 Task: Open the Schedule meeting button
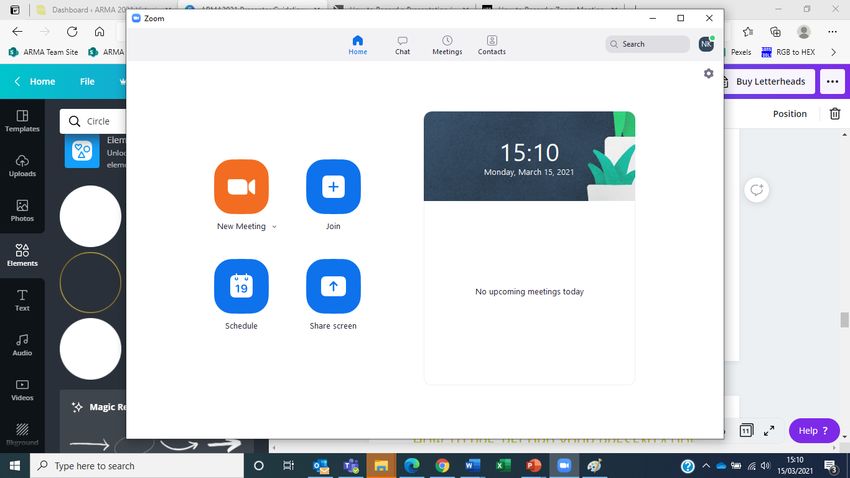click(241, 286)
